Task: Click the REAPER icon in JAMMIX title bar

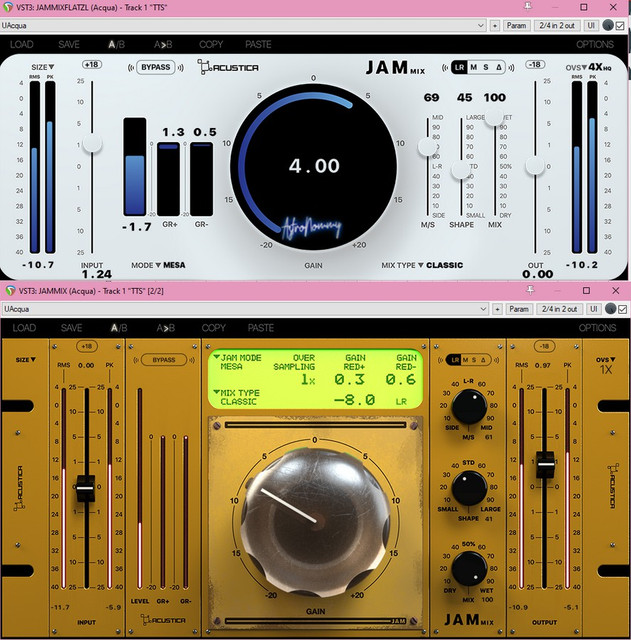Action: click(10, 291)
